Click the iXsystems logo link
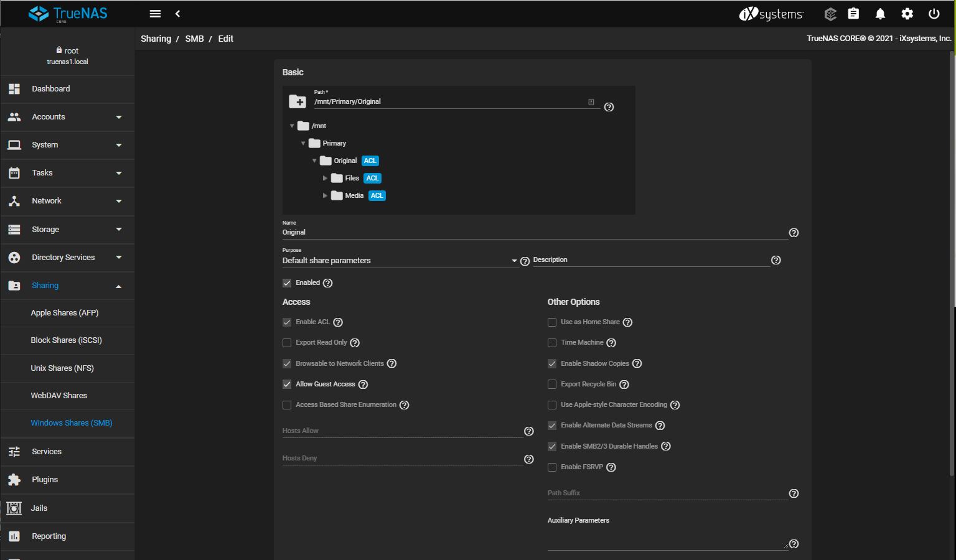This screenshot has width=956, height=560. pos(772,14)
